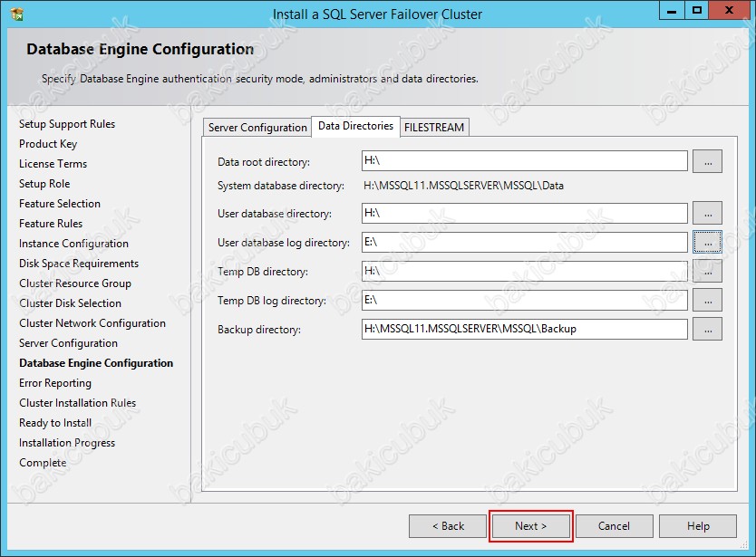Click the Feature Rules step
Viewport: 756px width, 557px height.
coord(51,224)
